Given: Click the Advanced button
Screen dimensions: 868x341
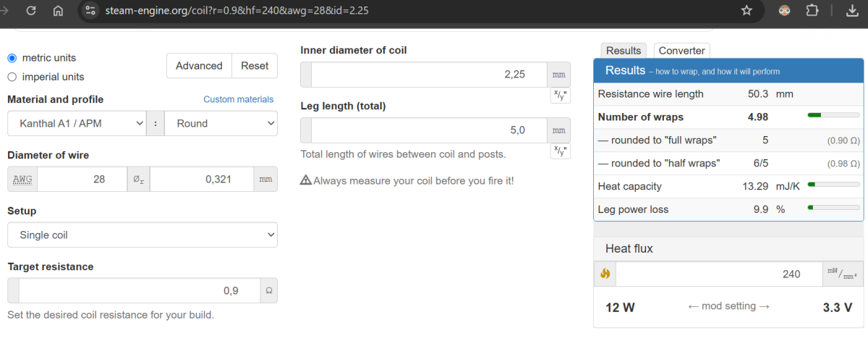Looking at the screenshot, I should (x=199, y=66).
